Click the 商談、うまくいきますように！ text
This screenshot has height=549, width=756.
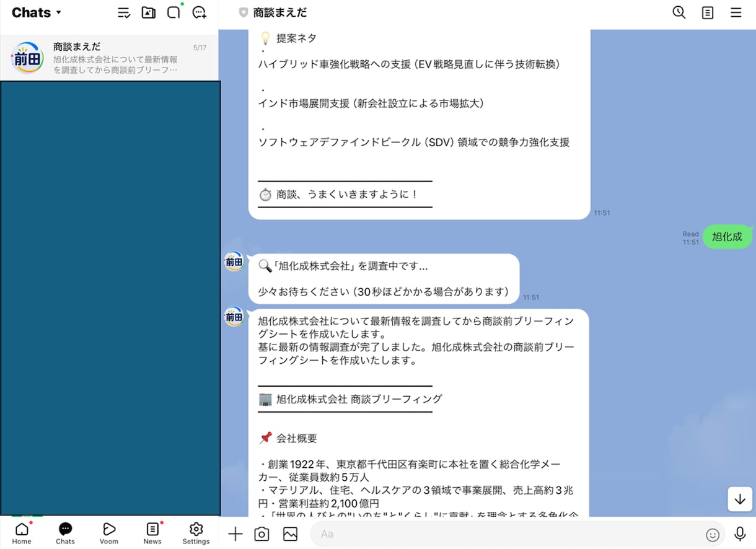point(348,195)
